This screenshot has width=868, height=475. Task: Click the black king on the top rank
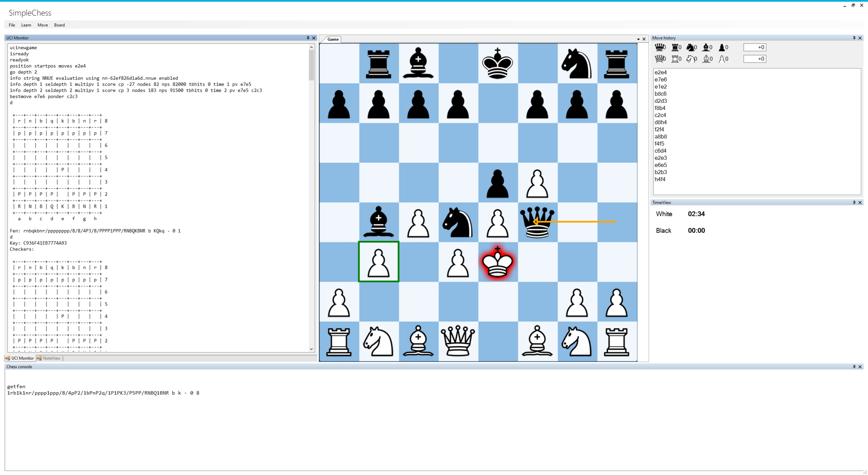tap(497, 63)
